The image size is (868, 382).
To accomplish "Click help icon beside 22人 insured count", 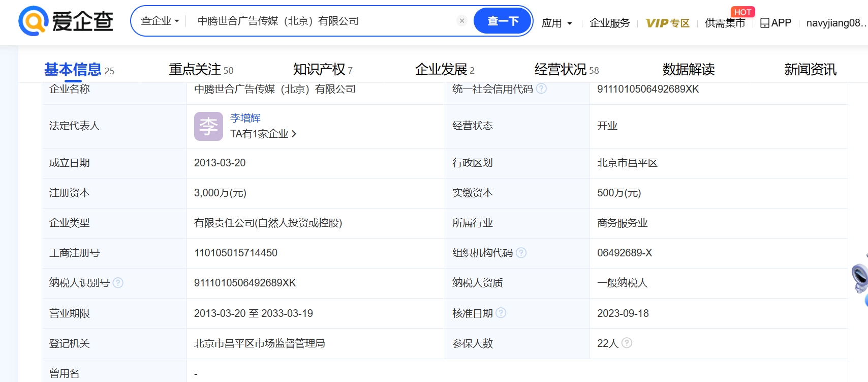I will coord(627,343).
